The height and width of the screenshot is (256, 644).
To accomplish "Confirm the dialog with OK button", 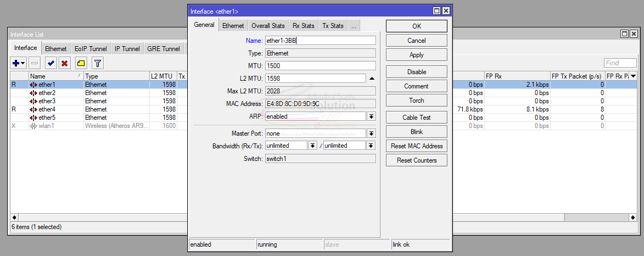I will pos(417,26).
